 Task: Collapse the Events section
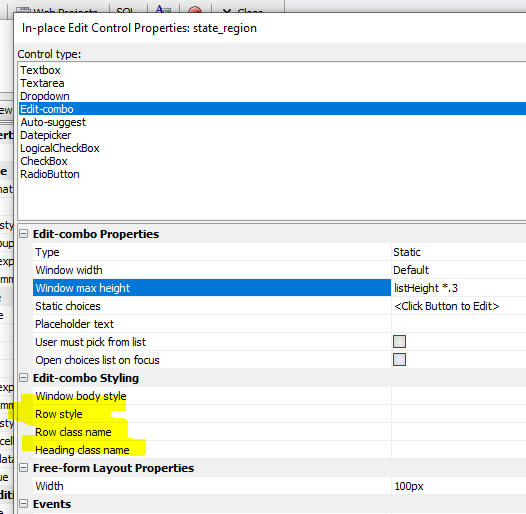pos(23,504)
